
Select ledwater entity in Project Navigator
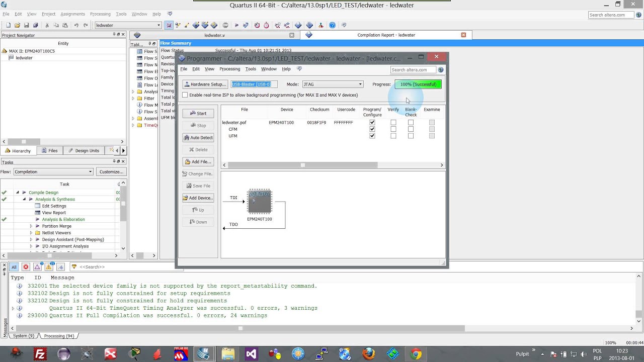(x=24, y=58)
